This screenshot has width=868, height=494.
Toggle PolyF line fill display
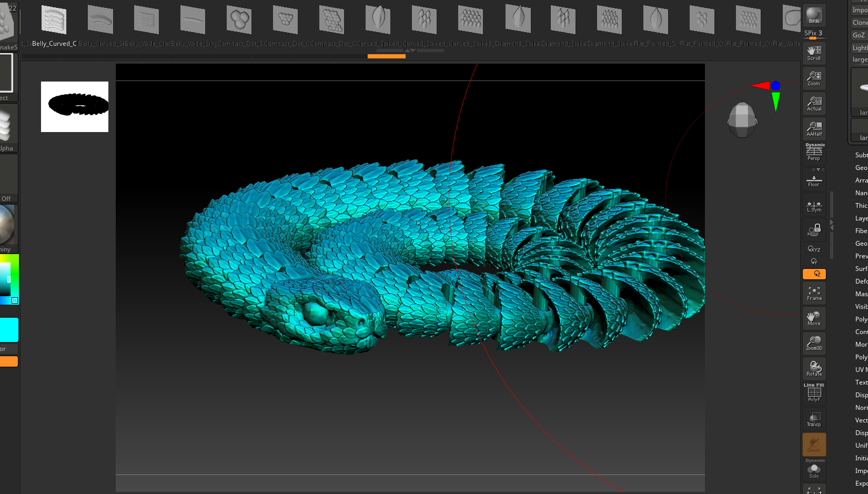click(x=814, y=394)
